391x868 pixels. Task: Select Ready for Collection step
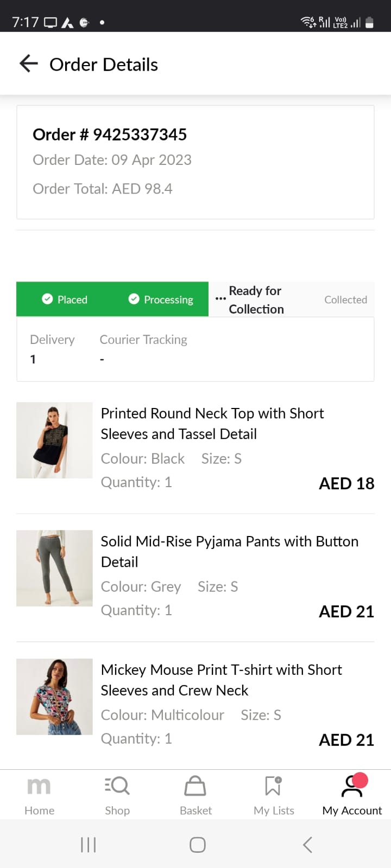coord(256,299)
